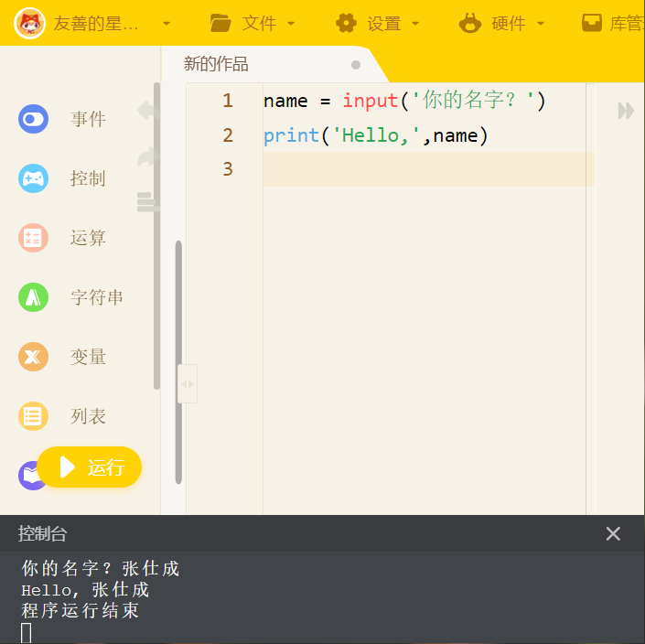Click line number 2 in gutter
645x644 pixels.
[228, 135]
